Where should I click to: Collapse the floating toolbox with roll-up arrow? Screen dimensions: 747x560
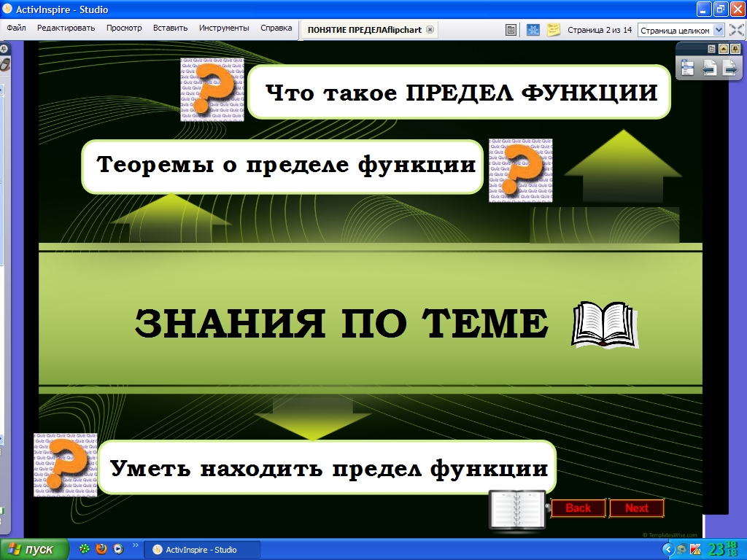(x=724, y=48)
